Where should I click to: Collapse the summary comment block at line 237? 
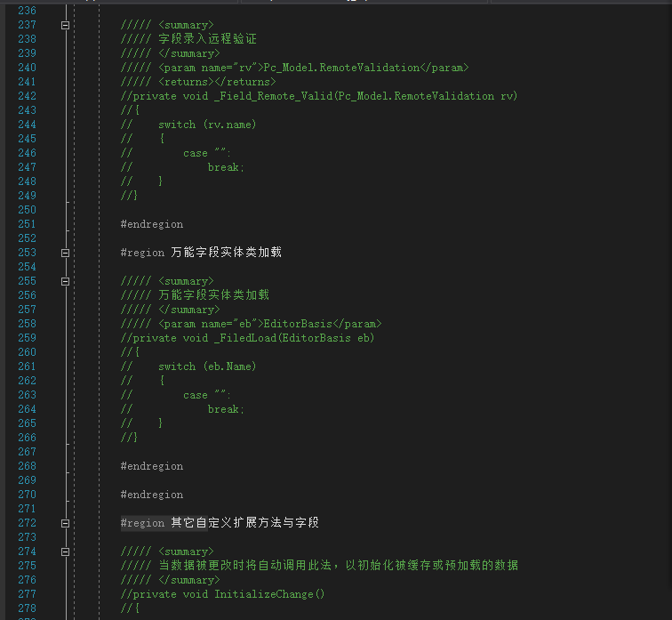(x=65, y=25)
